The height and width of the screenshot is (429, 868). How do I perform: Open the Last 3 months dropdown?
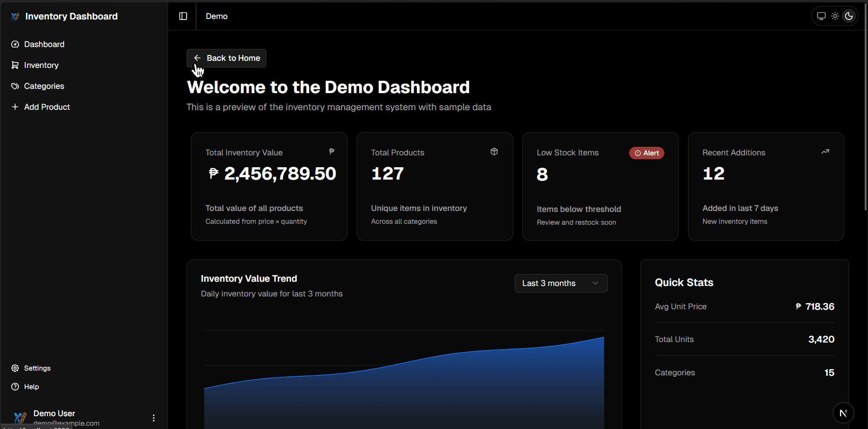560,283
